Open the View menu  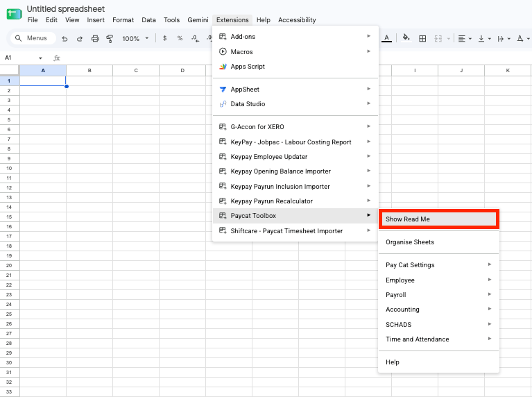[x=72, y=20]
